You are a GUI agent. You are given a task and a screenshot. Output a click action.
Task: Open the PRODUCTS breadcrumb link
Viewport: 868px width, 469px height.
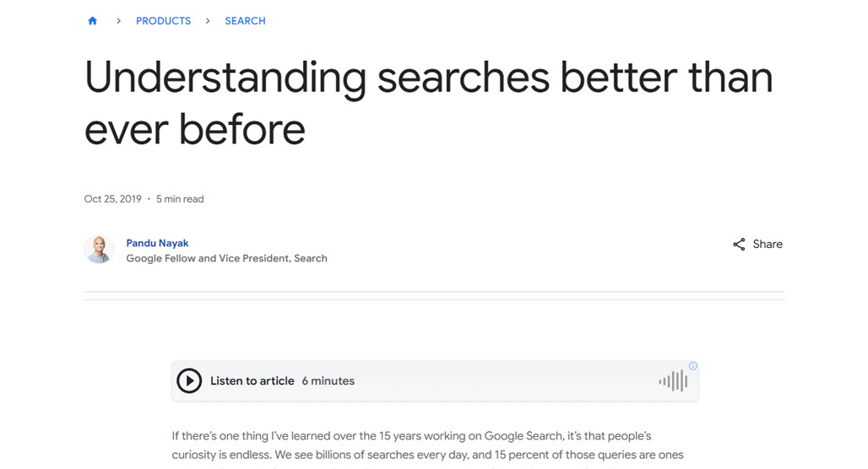(163, 21)
